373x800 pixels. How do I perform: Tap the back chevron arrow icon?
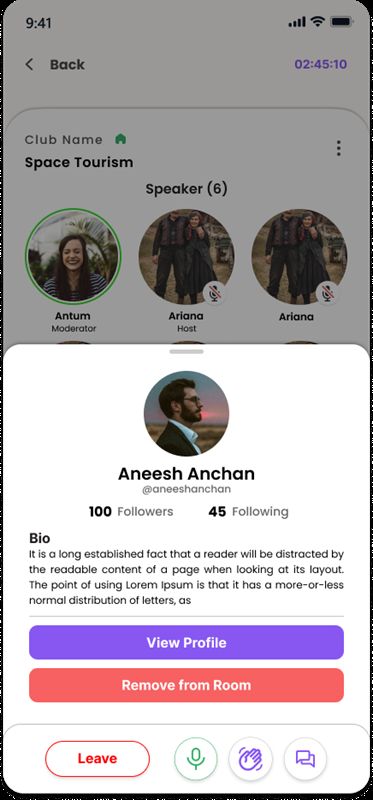click(x=30, y=65)
